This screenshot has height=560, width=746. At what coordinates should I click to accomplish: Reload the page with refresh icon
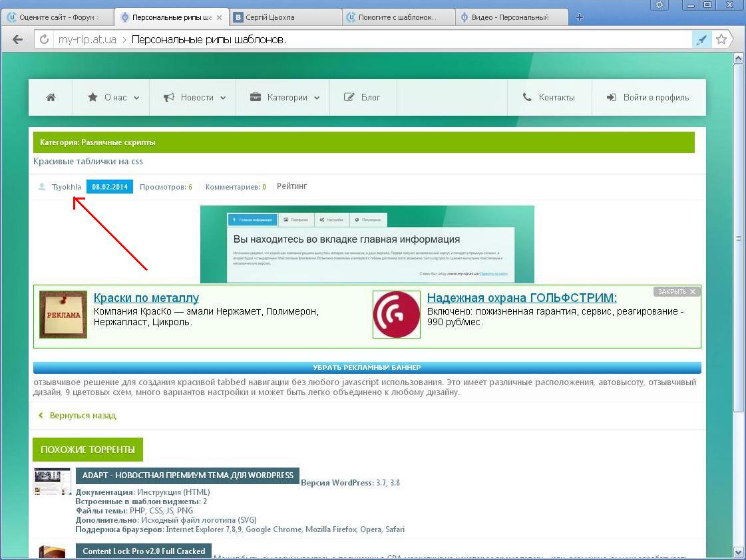pos(45,40)
